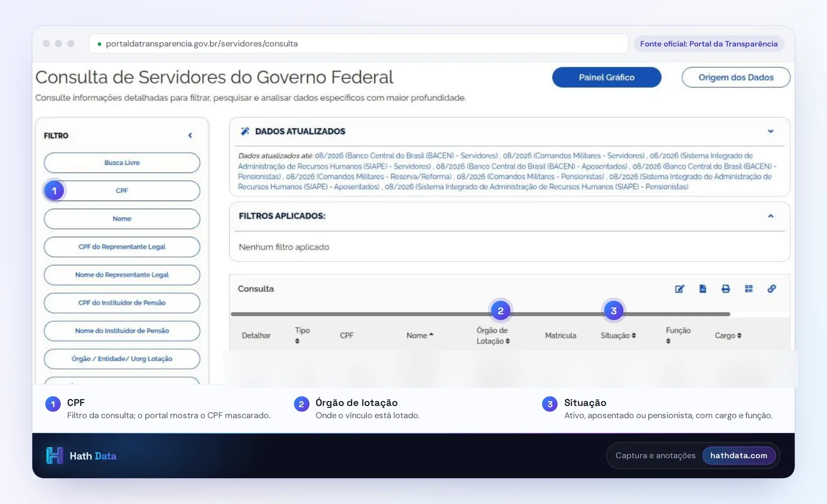This screenshot has width=827, height=504.
Task: Click the 'Nenhum filtro aplicado' text
Action: tap(284, 247)
